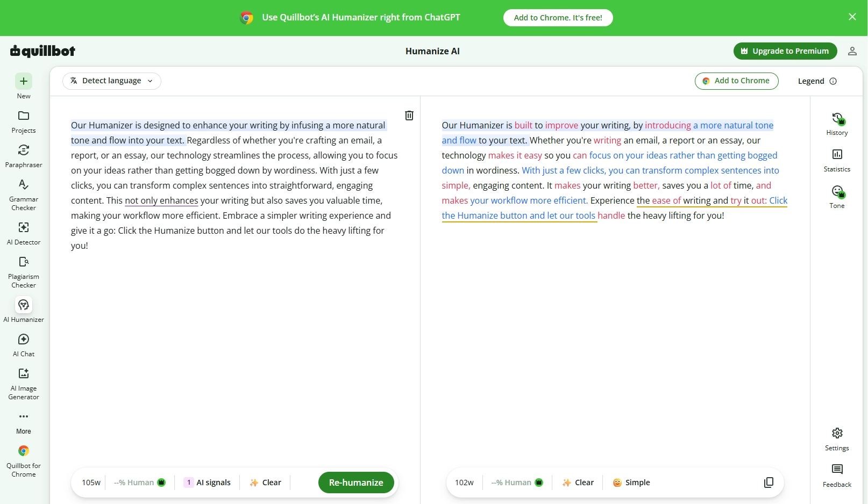The image size is (868, 504).
Task: Open the AI Image Generator tool
Action: point(24,384)
